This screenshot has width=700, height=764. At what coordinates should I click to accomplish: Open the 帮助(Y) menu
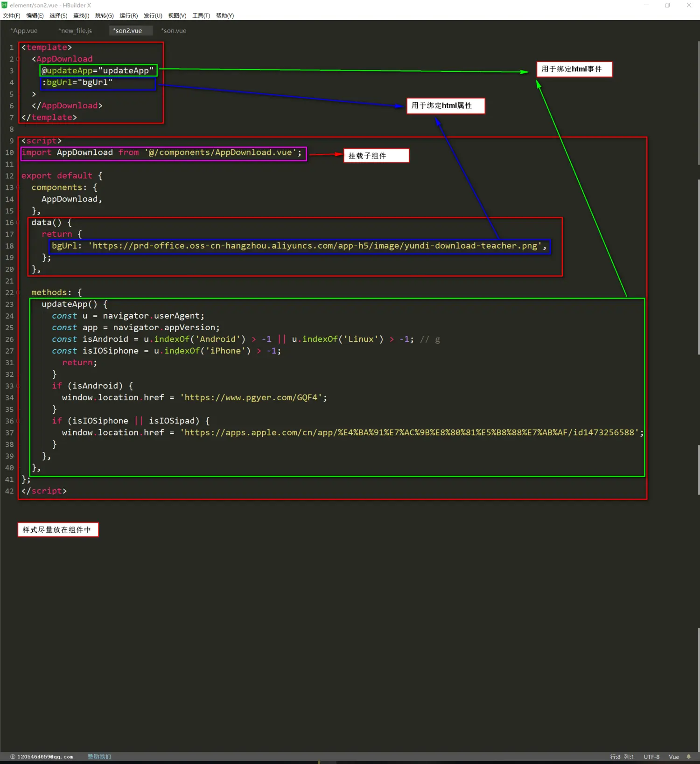coord(225,15)
